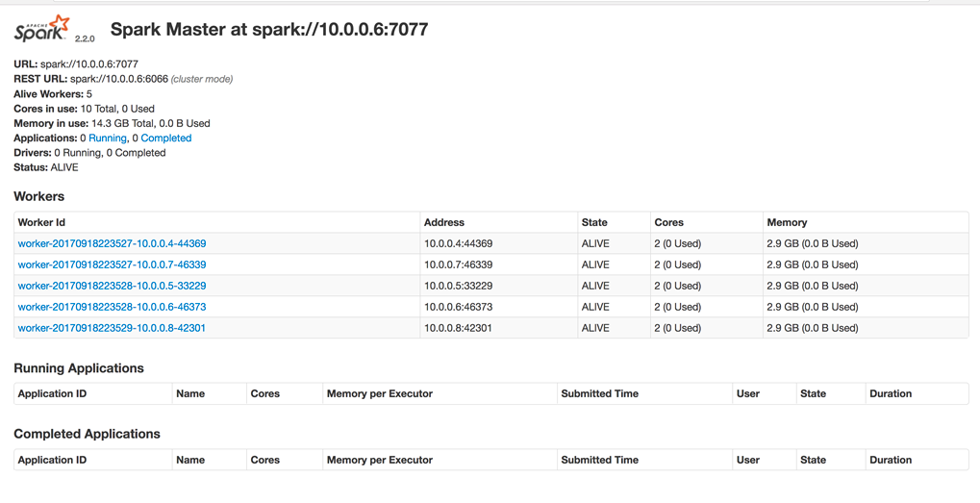Click the REST URL spark://10.0.0.6:6066 text
This screenshot has height=503, width=980.
pos(118,80)
